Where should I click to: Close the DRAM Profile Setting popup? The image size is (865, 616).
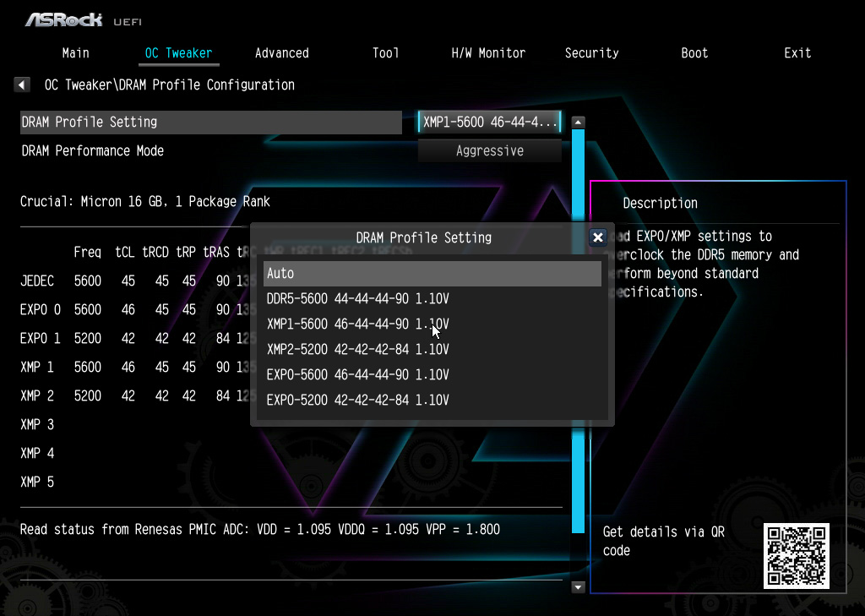[x=597, y=237]
